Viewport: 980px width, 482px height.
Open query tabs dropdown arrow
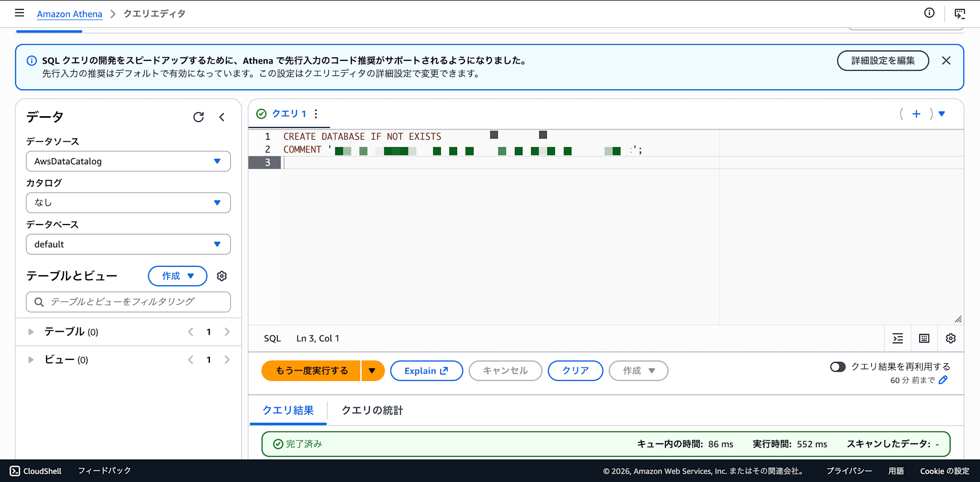[x=942, y=114]
